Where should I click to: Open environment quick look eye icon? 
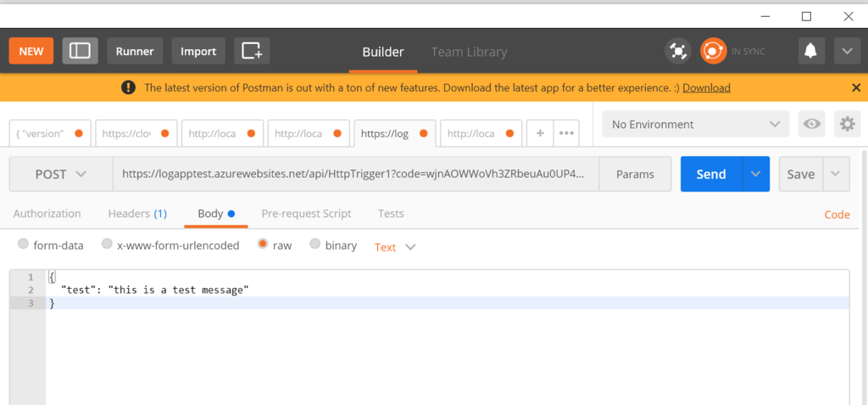coord(812,124)
